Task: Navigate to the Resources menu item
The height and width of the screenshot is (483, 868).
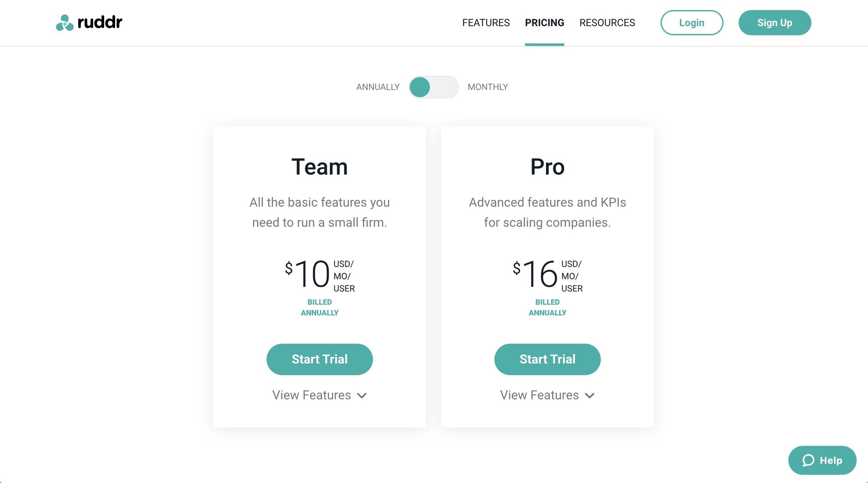Action: tap(607, 23)
